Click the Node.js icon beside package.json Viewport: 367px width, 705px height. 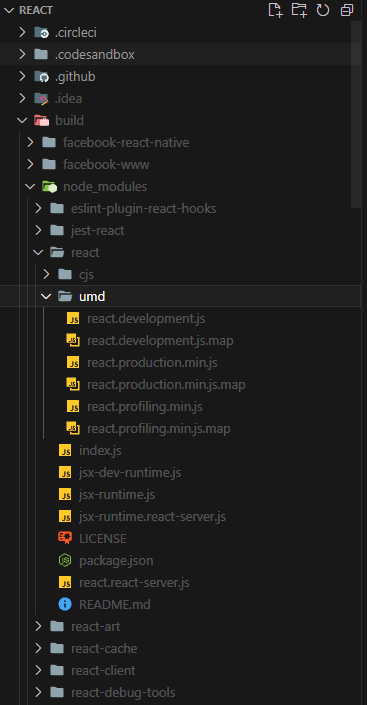point(65,561)
